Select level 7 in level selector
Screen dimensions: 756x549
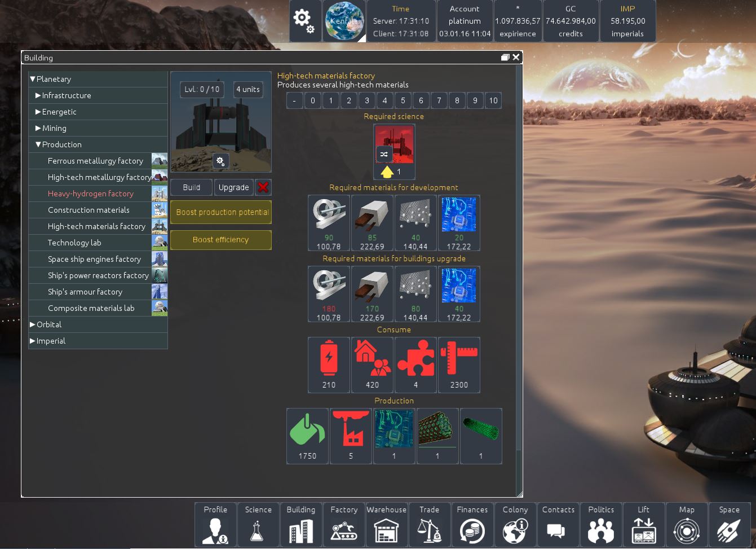pyautogui.click(x=439, y=100)
